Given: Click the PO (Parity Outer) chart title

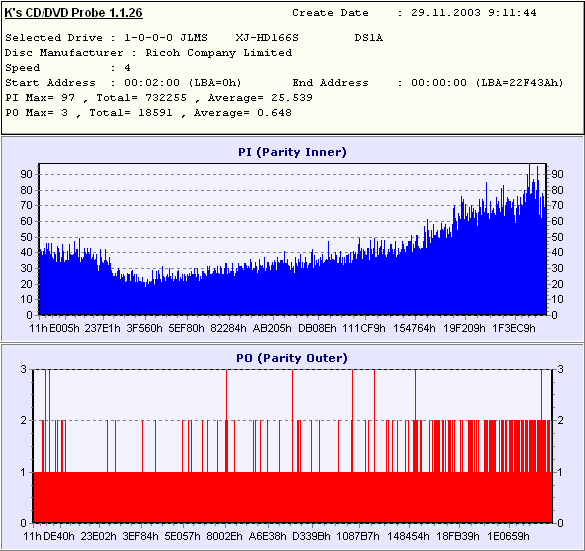Looking at the screenshot, I should 292,358.
